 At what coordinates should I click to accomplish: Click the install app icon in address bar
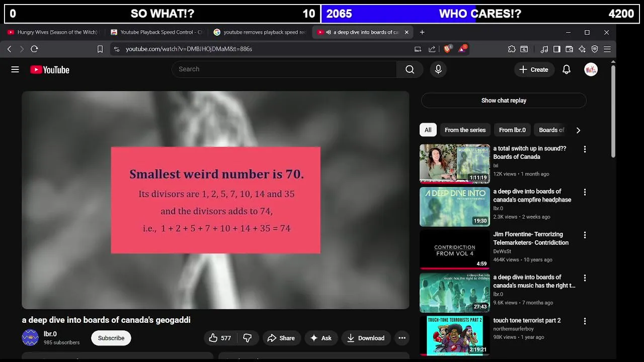point(418,49)
